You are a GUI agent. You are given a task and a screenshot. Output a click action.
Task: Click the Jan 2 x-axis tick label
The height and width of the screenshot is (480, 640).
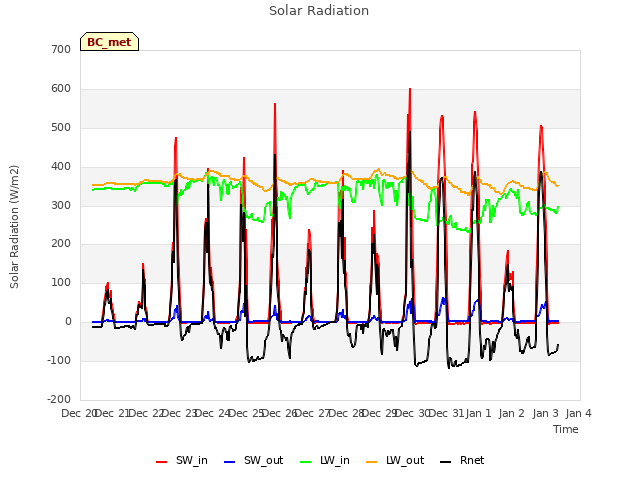[511, 413]
